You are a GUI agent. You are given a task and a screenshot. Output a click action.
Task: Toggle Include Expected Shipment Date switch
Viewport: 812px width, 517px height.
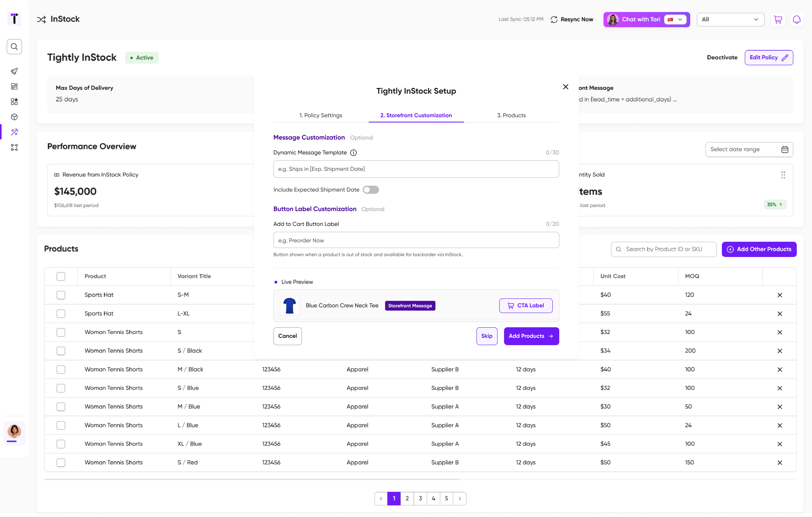click(371, 190)
